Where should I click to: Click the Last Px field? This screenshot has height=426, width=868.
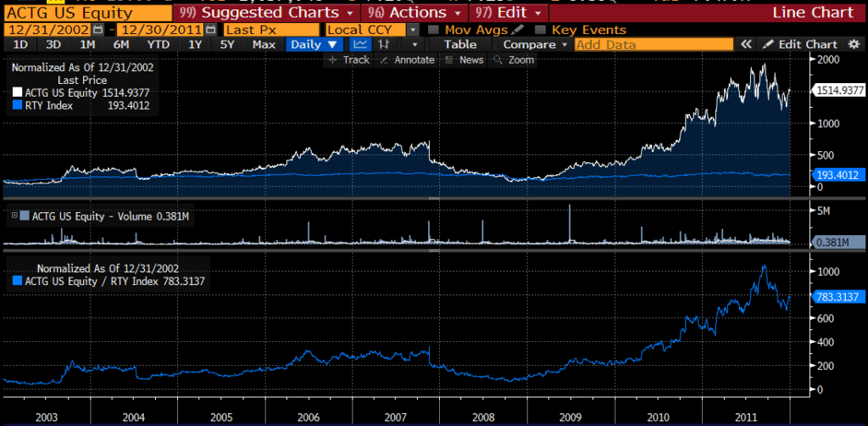271,30
